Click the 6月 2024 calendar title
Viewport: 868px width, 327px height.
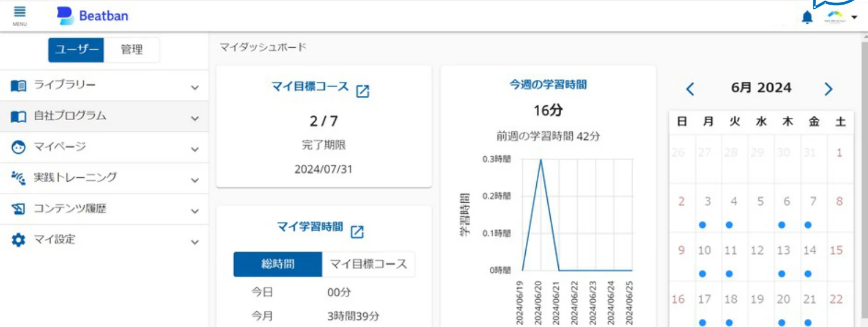(x=761, y=88)
